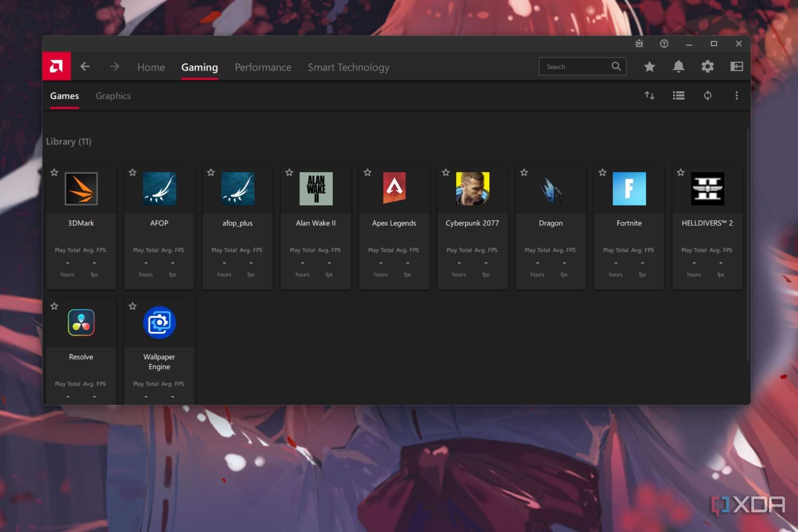
Task: Toggle favorite star on Cyberpunk 2077
Action: (x=446, y=173)
